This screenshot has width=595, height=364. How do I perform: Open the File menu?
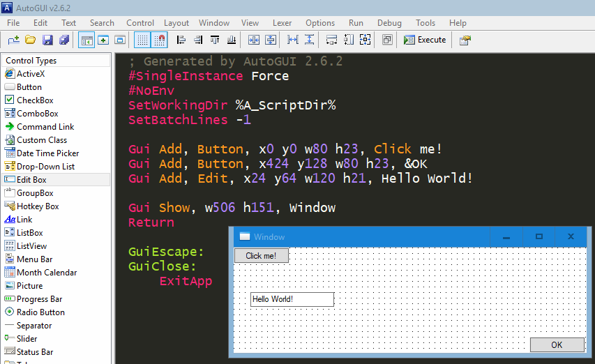pyautogui.click(x=13, y=23)
